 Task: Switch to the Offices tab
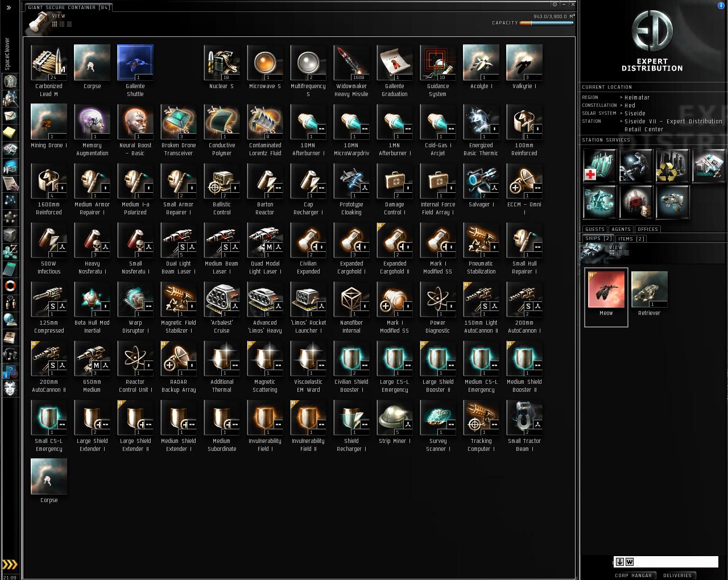point(648,229)
